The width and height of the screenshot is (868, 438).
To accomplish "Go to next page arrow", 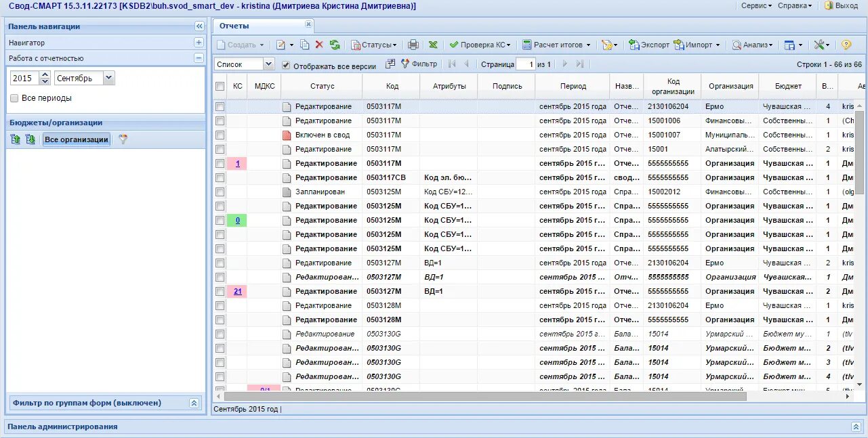I will 565,64.
